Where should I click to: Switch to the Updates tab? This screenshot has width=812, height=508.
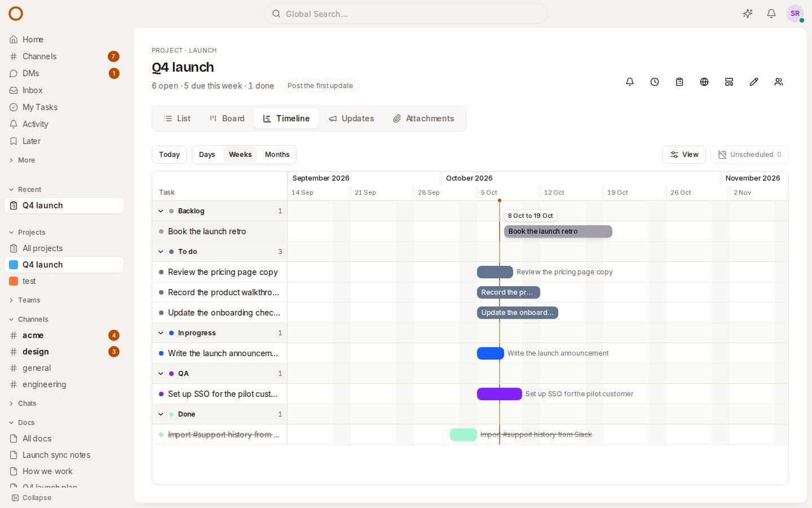pyautogui.click(x=351, y=119)
